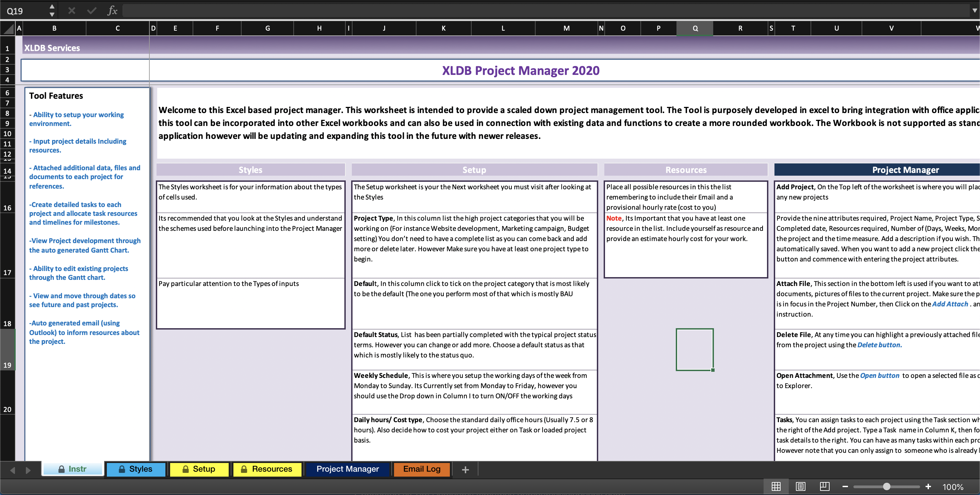Click the Open button blue text
This screenshot has width=980, height=495.
[x=880, y=375]
